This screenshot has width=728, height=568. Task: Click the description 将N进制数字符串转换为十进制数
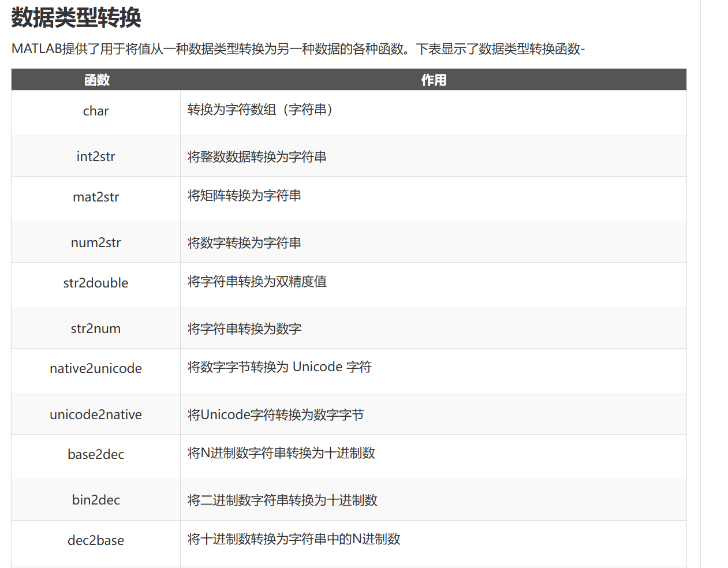click(281, 453)
